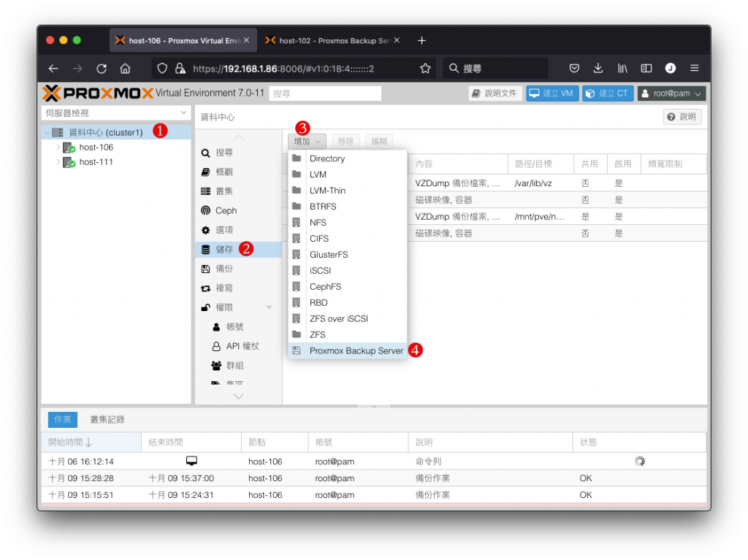Click the 編輯 edit button

(x=379, y=141)
